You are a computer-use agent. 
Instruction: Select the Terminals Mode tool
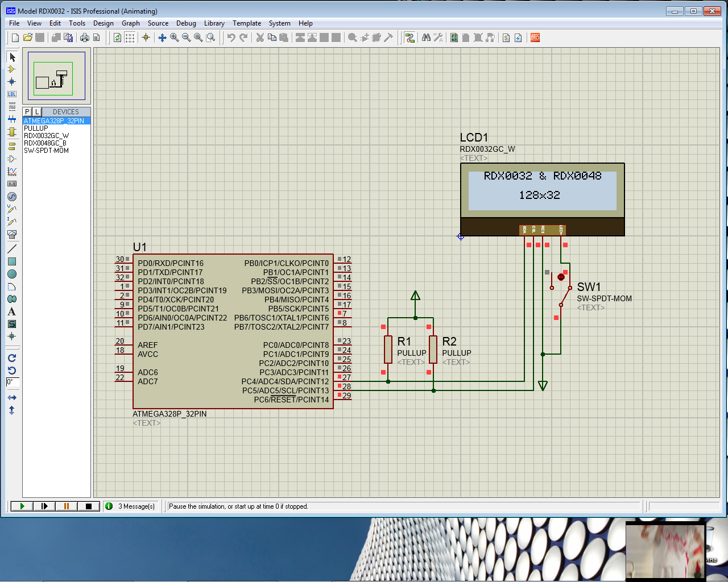[x=12, y=146]
